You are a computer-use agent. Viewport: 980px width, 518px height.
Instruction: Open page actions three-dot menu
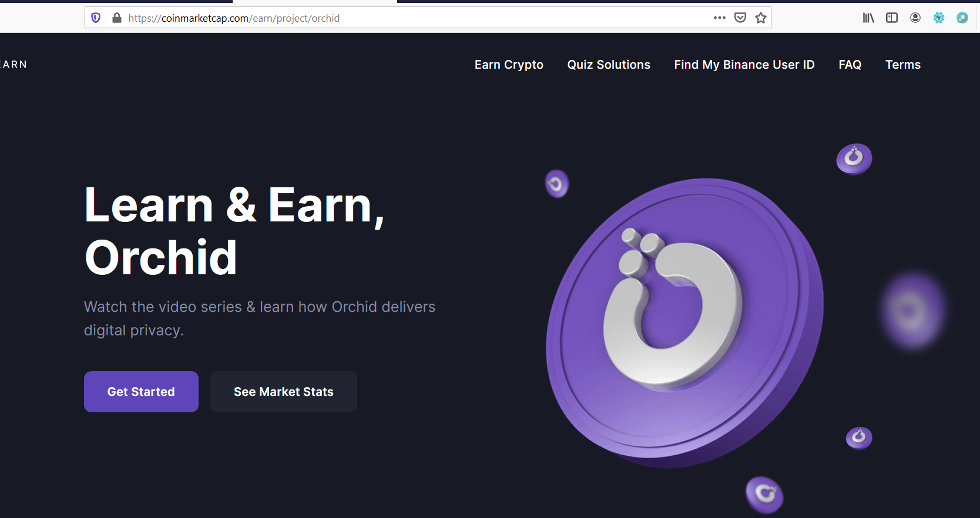pos(720,18)
